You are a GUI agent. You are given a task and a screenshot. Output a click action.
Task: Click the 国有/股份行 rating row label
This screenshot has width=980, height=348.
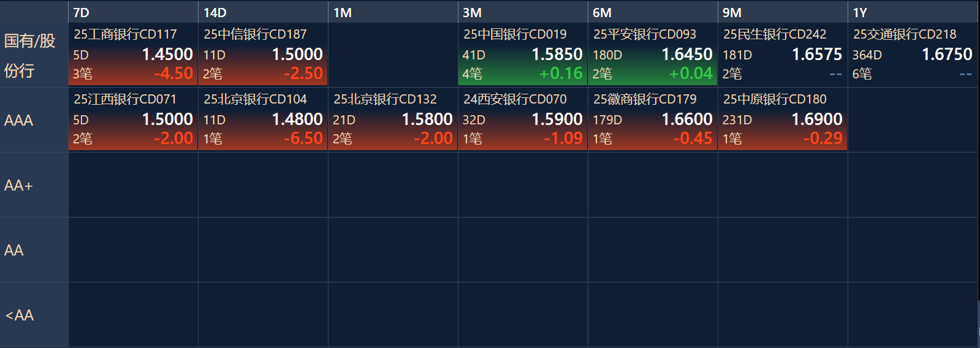[34, 55]
